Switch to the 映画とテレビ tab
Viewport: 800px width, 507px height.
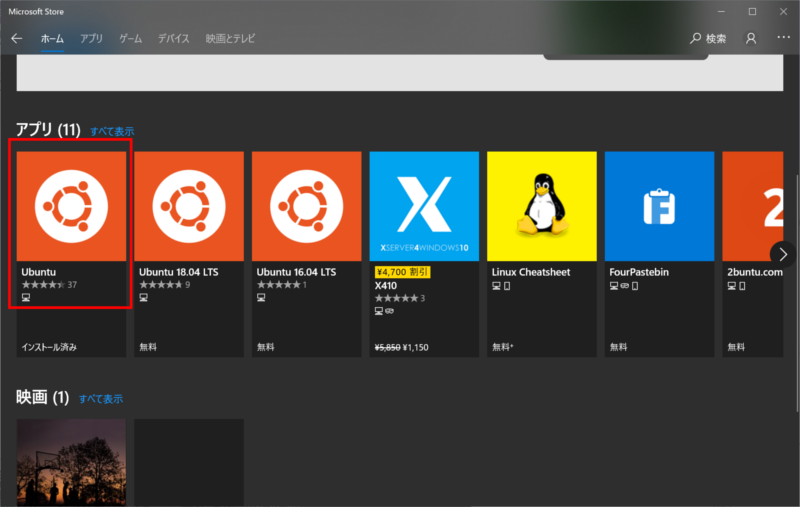(x=230, y=38)
